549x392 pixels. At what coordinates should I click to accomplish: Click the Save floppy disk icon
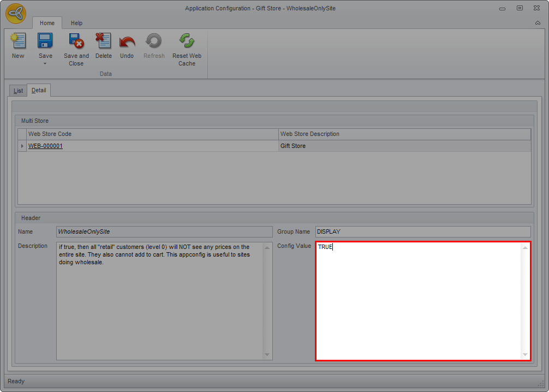[x=45, y=41]
